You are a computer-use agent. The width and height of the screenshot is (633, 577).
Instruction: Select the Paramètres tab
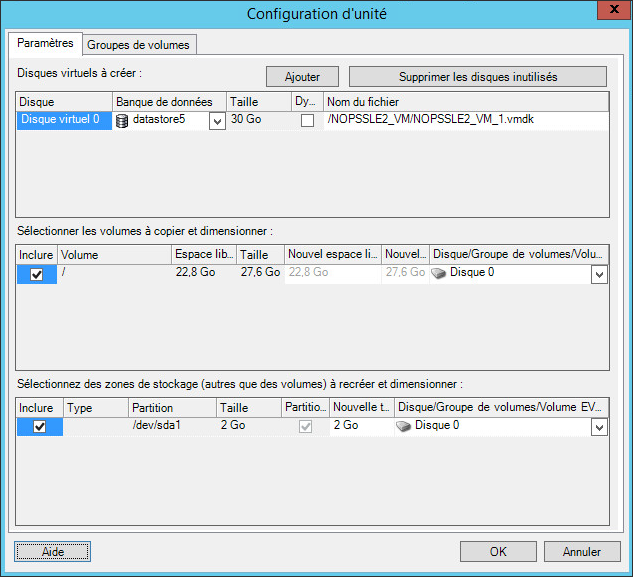(x=45, y=44)
